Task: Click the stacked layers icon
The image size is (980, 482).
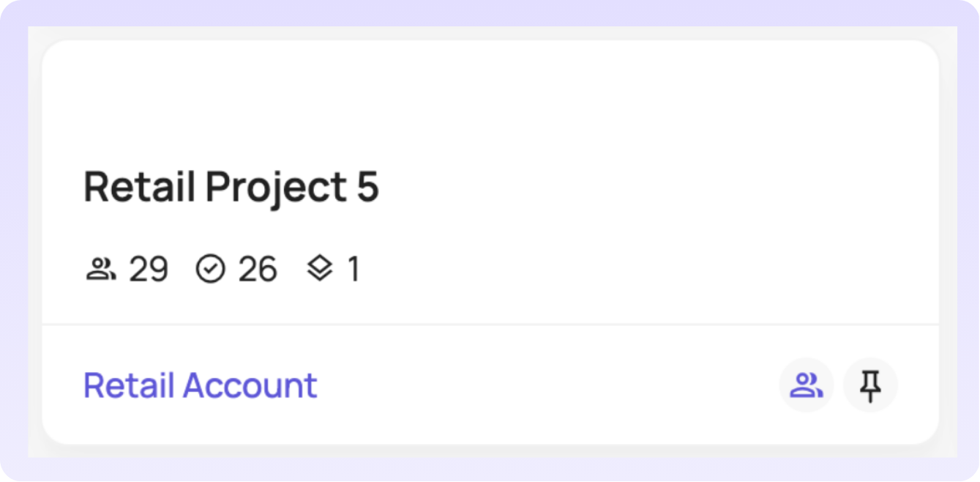Action: tap(320, 270)
